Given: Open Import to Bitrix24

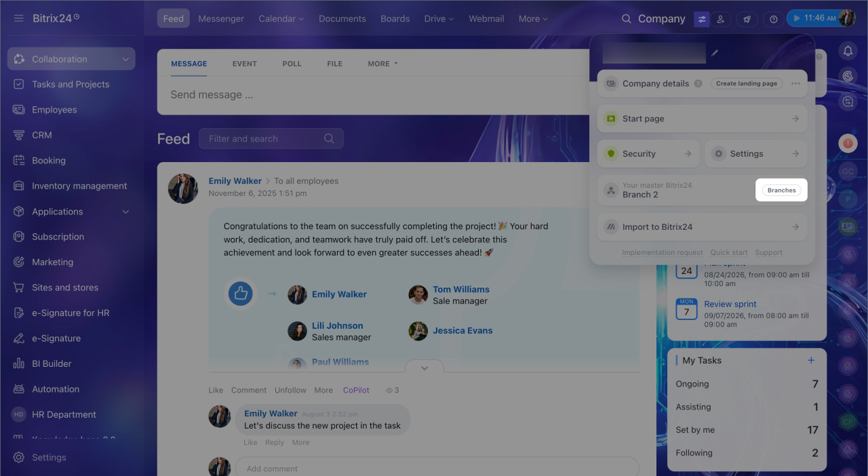Looking at the screenshot, I should [702, 227].
